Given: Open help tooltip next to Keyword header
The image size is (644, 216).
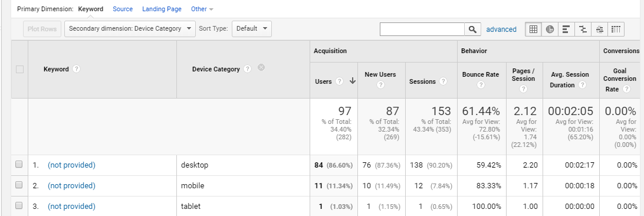Looking at the screenshot, I should click(x=76, y=70).
